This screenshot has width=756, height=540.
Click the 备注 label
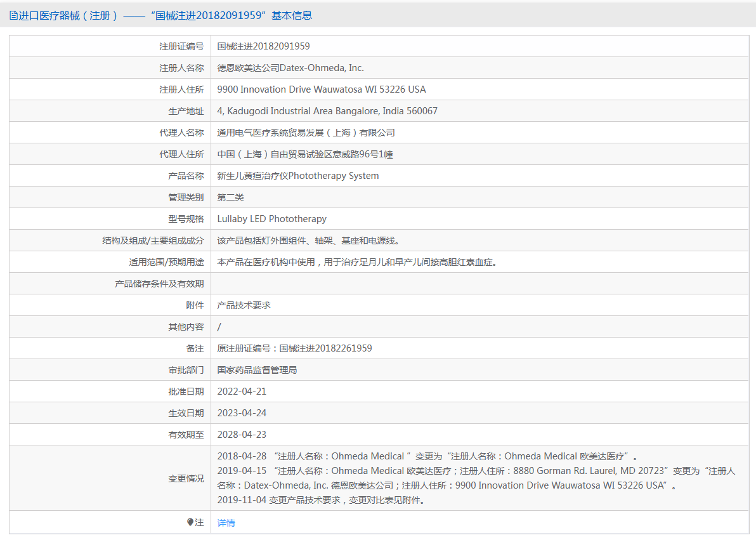click(x=195, y=348)
